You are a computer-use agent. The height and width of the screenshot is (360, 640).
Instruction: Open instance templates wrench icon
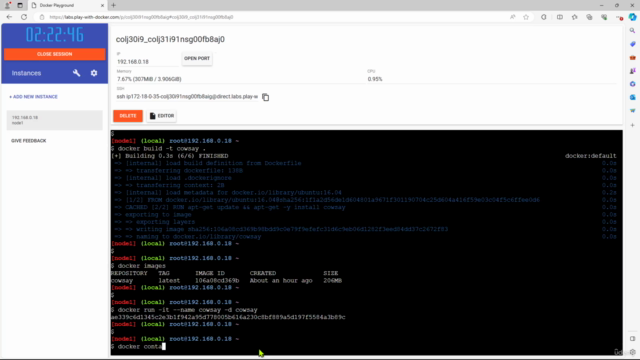[76, 73]
